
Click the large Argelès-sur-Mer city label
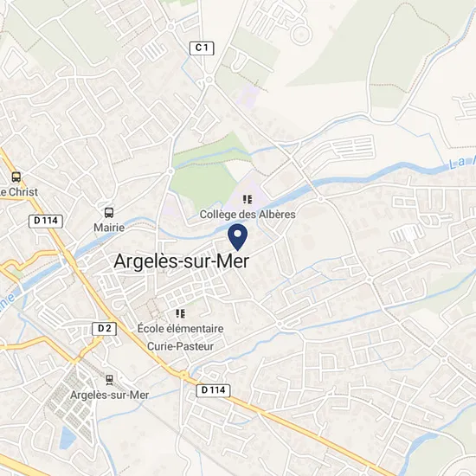coord(181,261)
